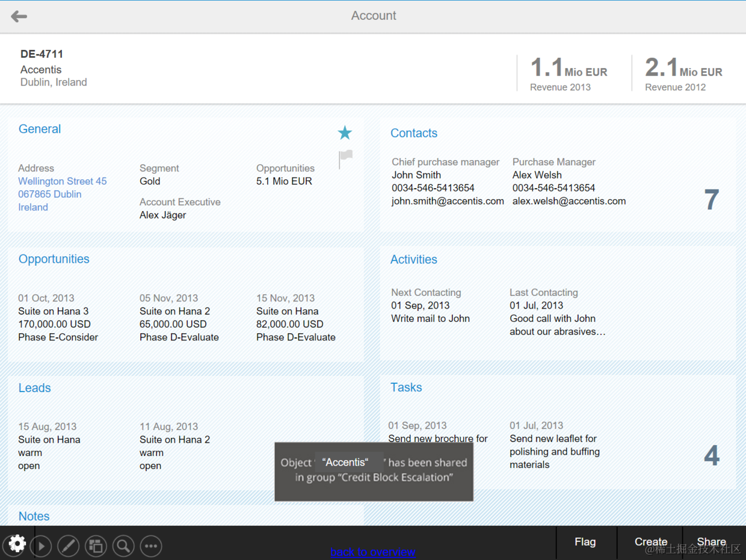
Task: Open the Tasks section heading
Action: coord(406,387)
